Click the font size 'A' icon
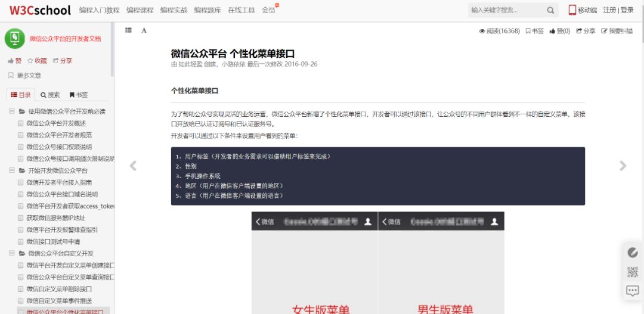The height and width of the screenshot is (314, 644). (x=144, y=30)
